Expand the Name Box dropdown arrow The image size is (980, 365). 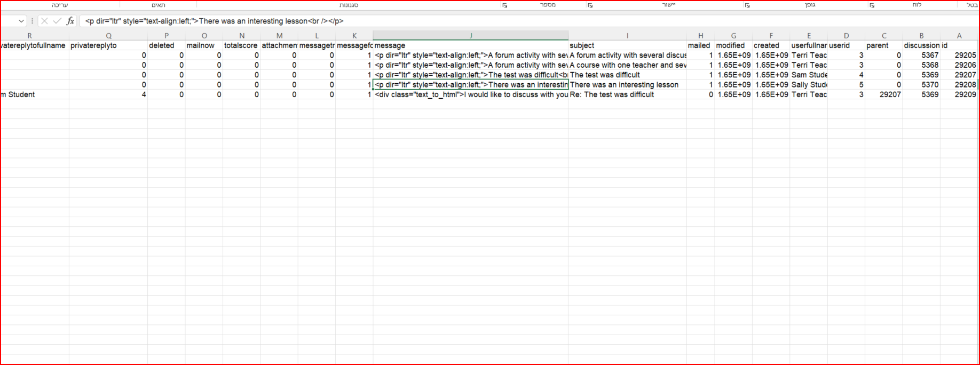tap(21, 21)
